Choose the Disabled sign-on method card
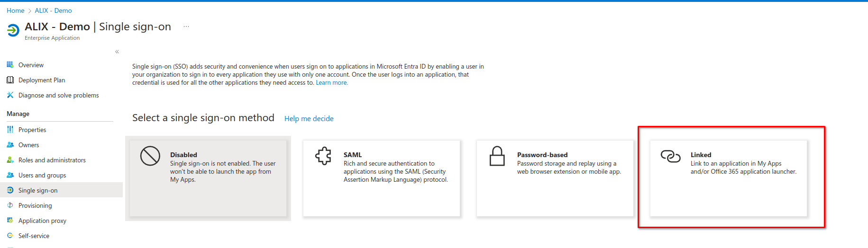 coord(208,178)
